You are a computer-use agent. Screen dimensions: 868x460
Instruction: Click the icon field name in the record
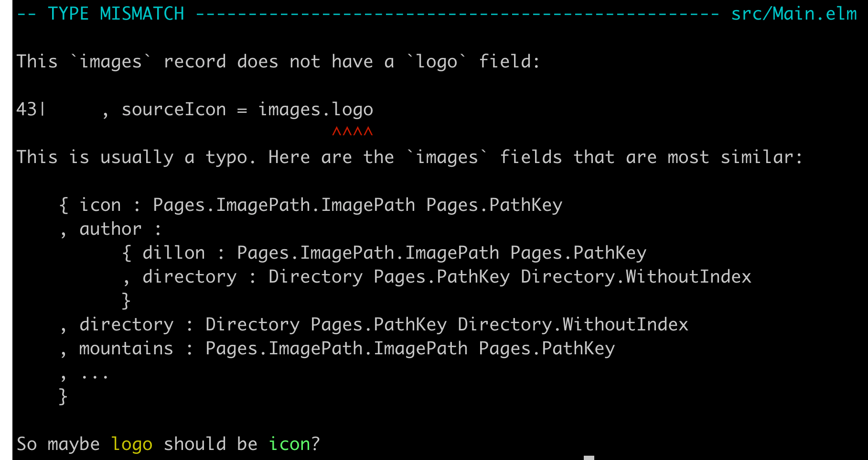[x=100, y=205]
